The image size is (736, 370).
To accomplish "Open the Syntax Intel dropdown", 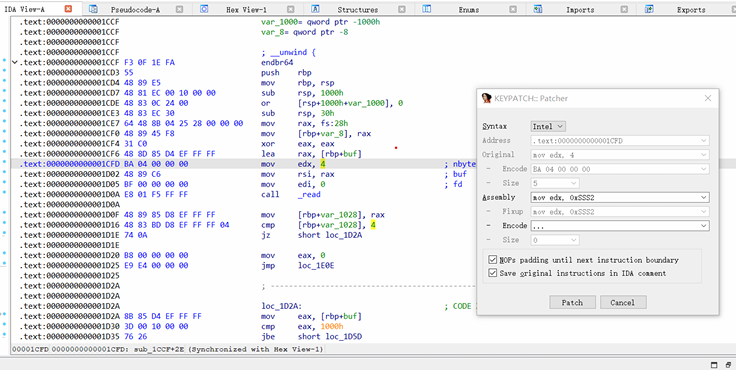I will [x=548, y=126].
